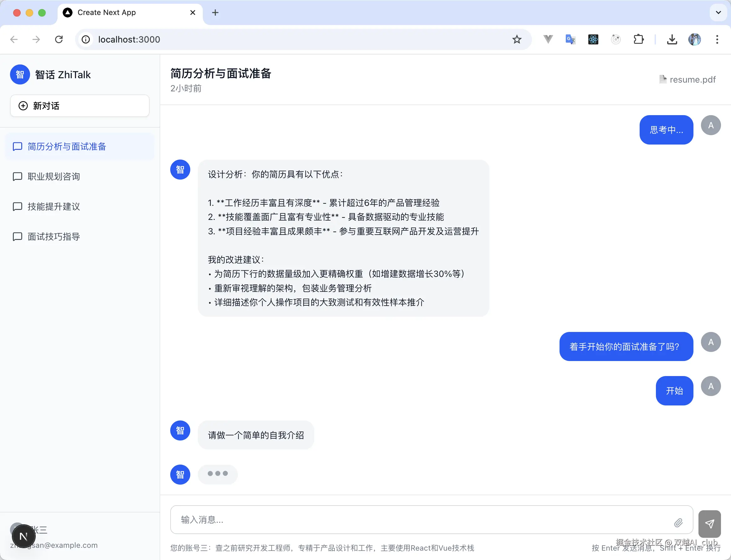Open Chrome's three-dot menu
Screen dimensions: 731x560
click(717, 39)
